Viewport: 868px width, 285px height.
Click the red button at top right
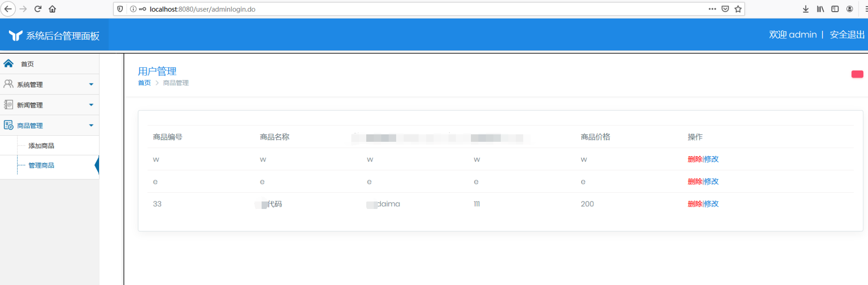(857, 74)
